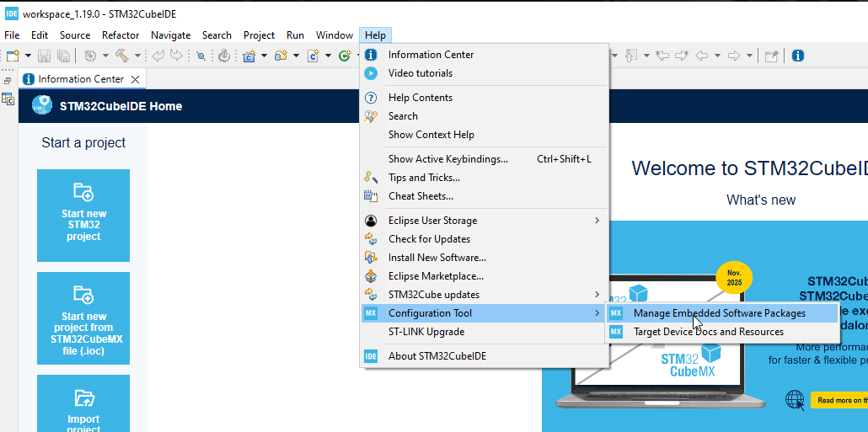Click the Previous Annotation toolbar icon
Image resolution: width=868 pixels, height=432 pixels.
pos(631,56)
